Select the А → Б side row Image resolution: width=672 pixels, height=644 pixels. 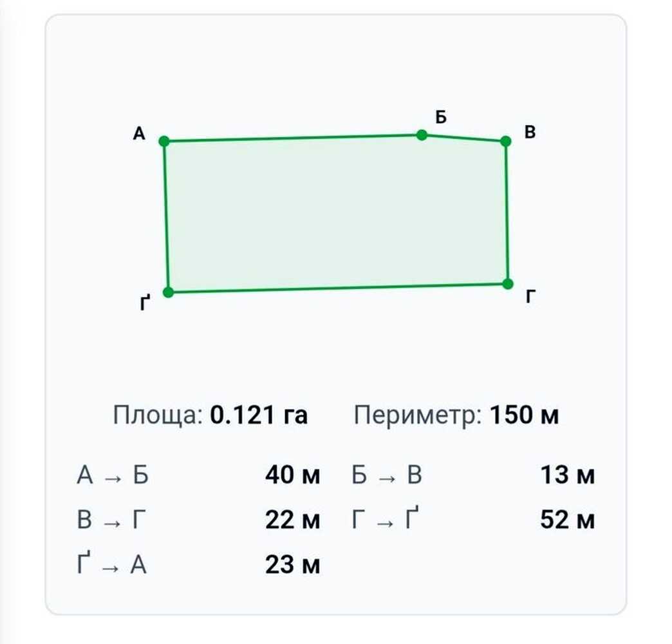pos(198,475)
